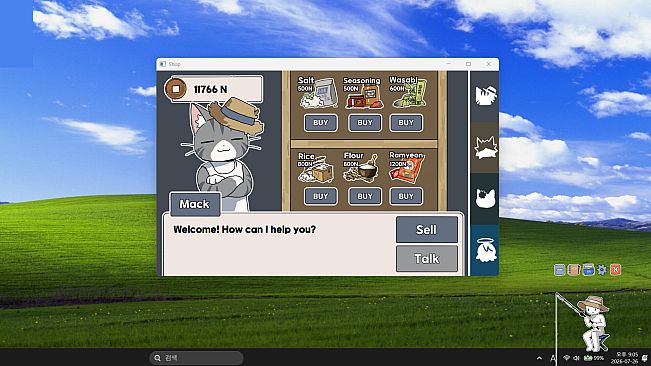Close the Shop window
Viewport: 651px width, 366px height.
click(489, 64)
